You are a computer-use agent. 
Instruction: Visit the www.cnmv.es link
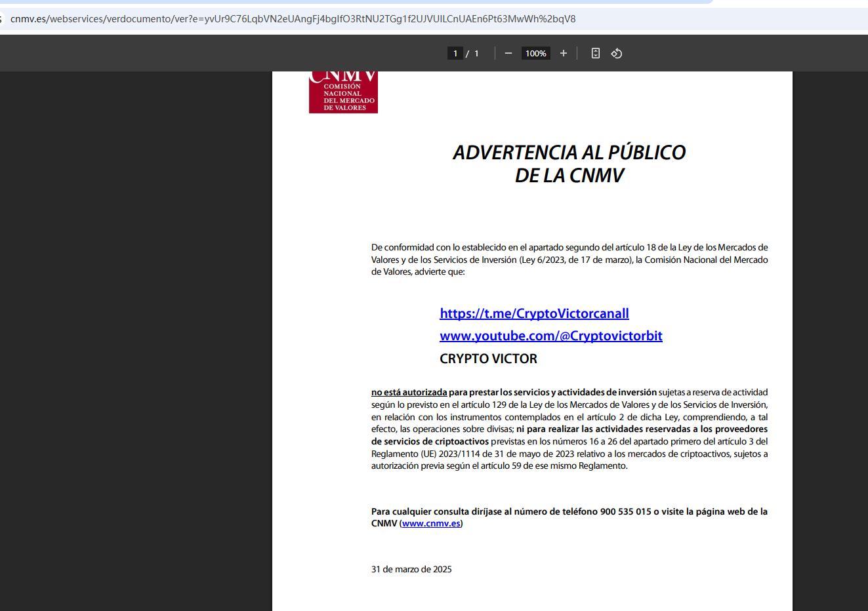431,523
